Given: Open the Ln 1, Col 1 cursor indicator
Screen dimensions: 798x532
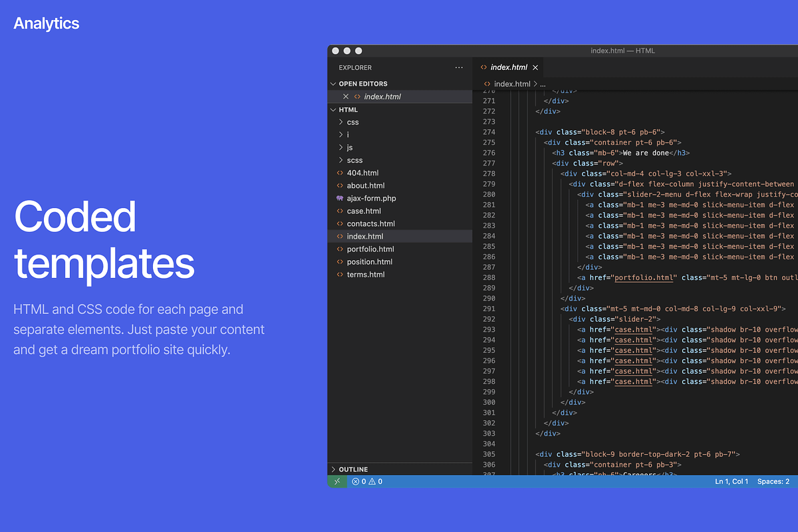Looking at the screenshot, I should [x=730, y=481].
